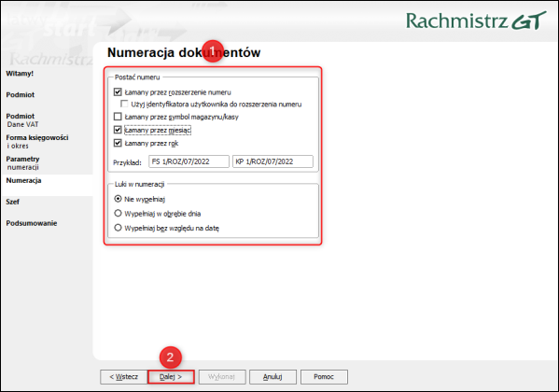Click the FS example number field
559x392 pixels.
pos(189,161)
